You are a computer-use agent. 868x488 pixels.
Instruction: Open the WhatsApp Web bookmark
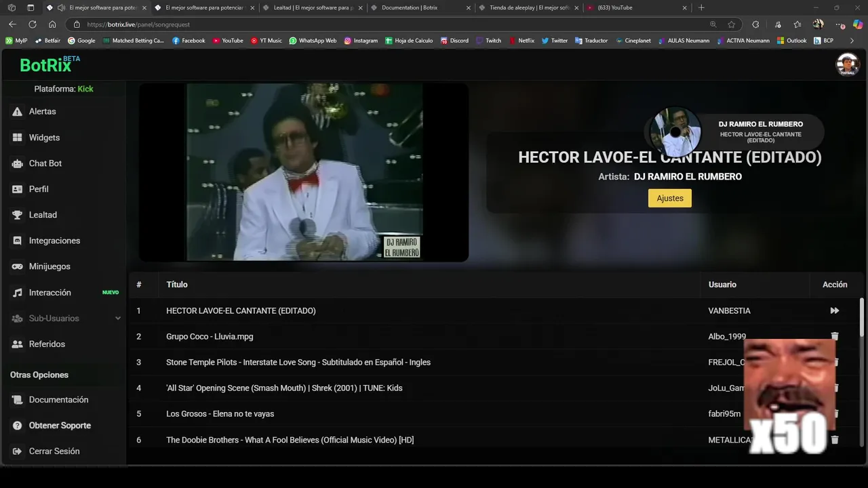313,41
